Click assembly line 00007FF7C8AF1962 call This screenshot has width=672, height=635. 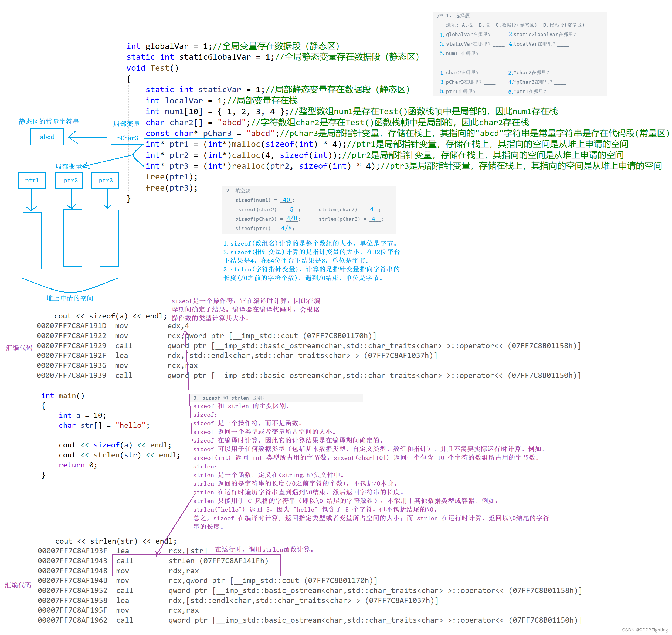pos(310,620)
